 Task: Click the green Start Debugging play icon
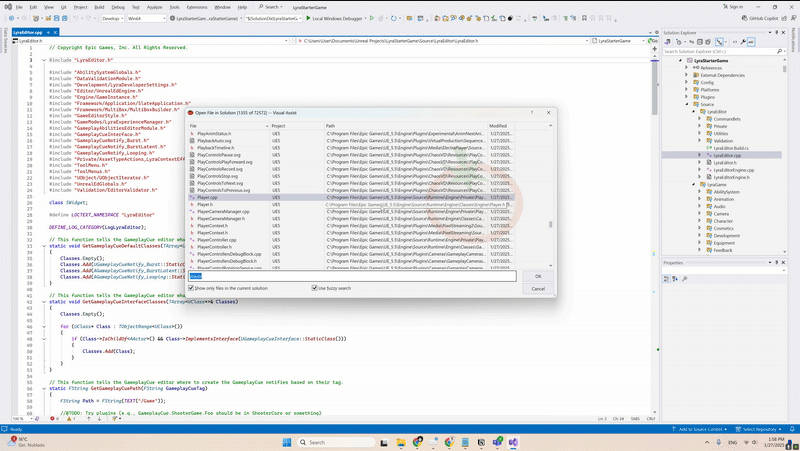click(x=308, y=18)
